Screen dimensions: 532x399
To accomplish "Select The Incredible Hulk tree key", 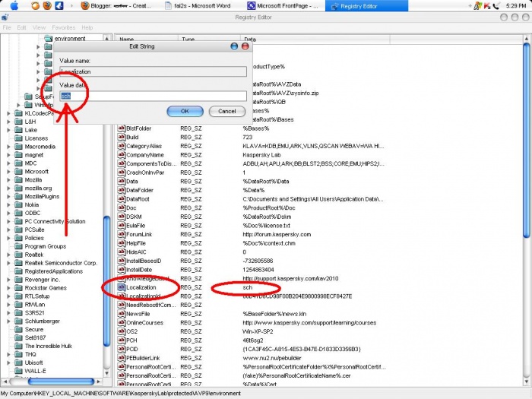I will pos(48,346).
